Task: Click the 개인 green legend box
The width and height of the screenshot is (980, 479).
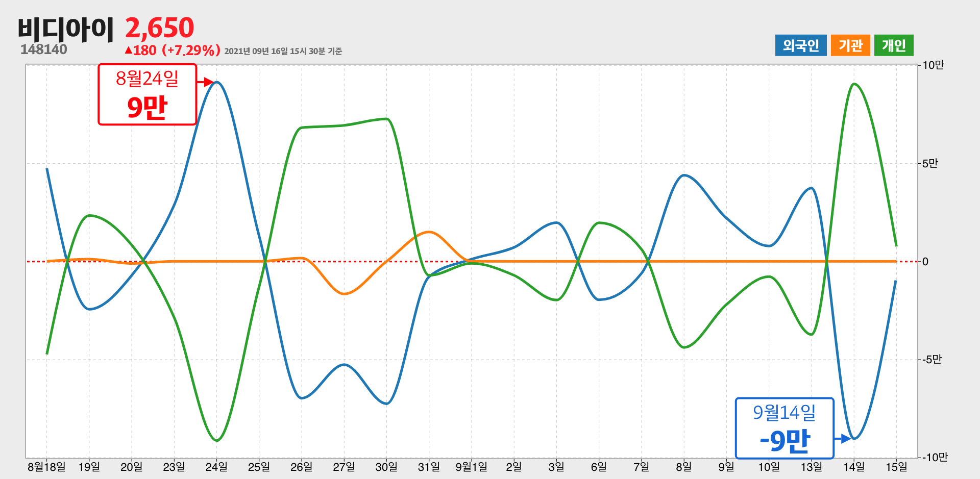Action: (894, 45)
